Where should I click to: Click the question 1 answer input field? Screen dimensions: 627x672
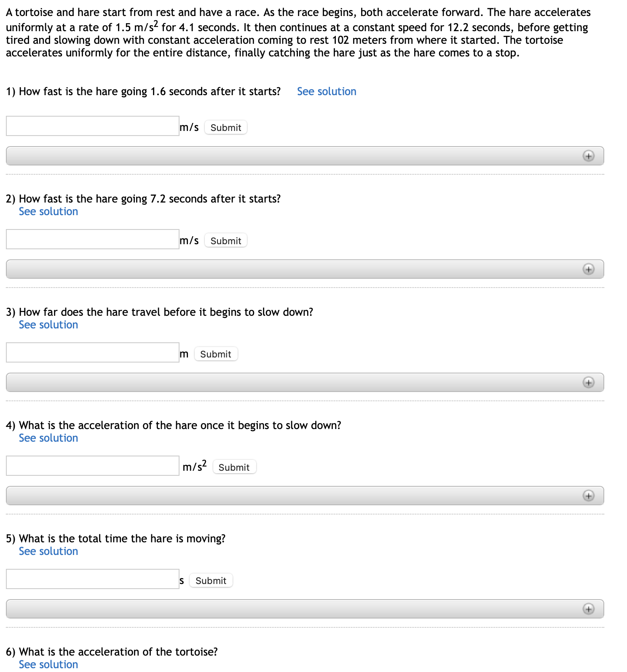tap(93, 126)
